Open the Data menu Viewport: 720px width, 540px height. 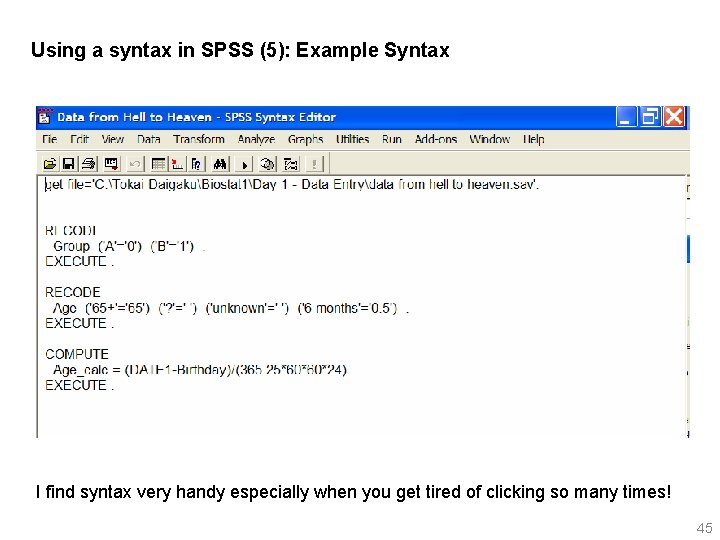tap(149, 139)
